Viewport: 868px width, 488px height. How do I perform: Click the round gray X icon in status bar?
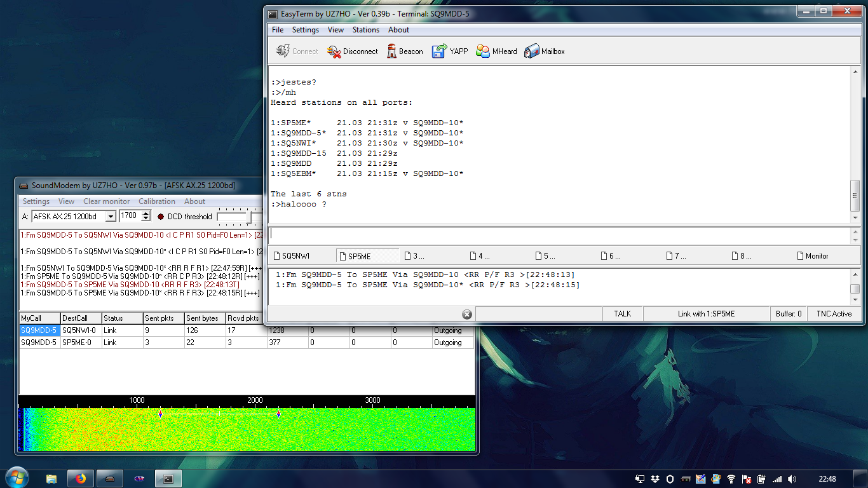[x=466, y=314]
